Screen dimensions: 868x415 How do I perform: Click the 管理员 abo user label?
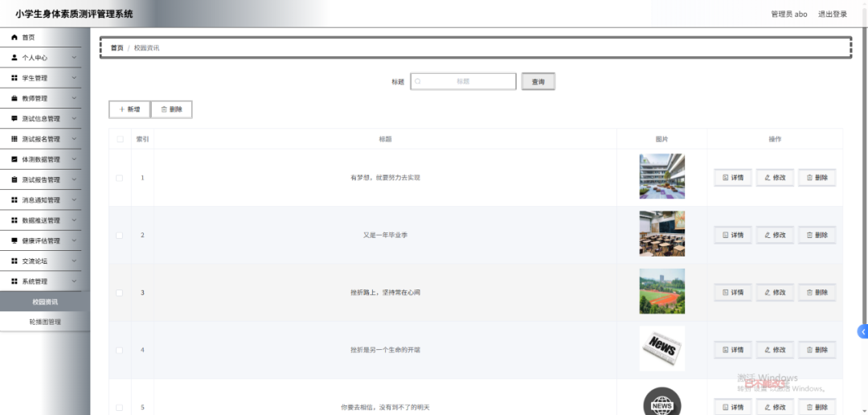(789, 14)
